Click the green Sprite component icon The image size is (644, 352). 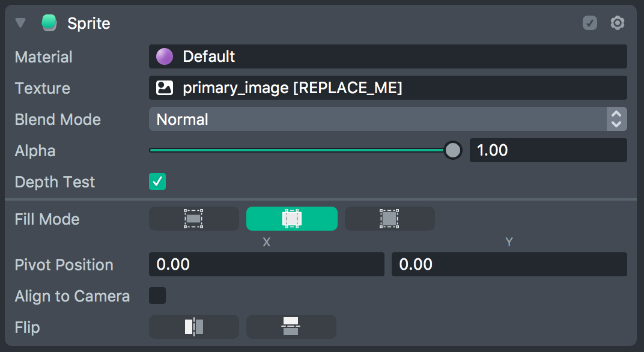coord(49,23)
